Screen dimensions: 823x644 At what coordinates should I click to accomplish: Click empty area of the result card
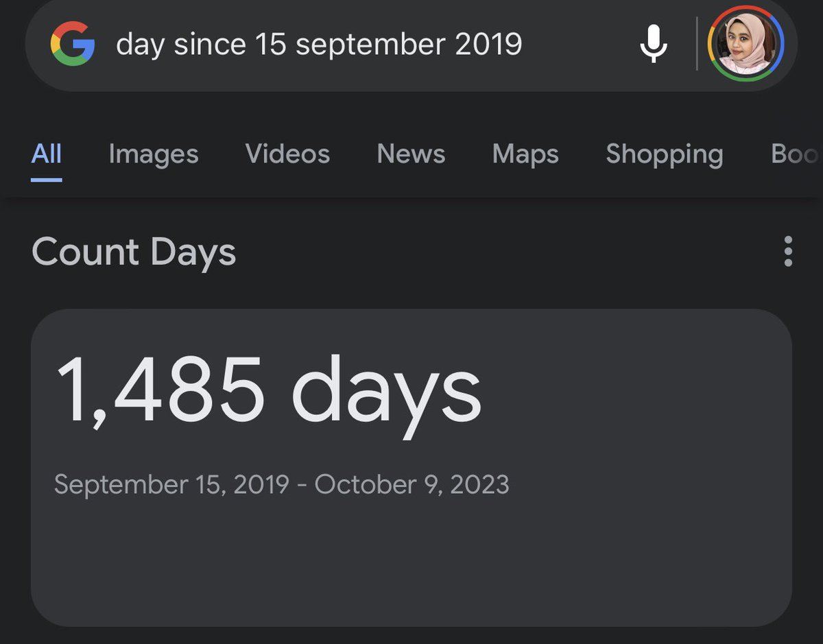(411, 562)
